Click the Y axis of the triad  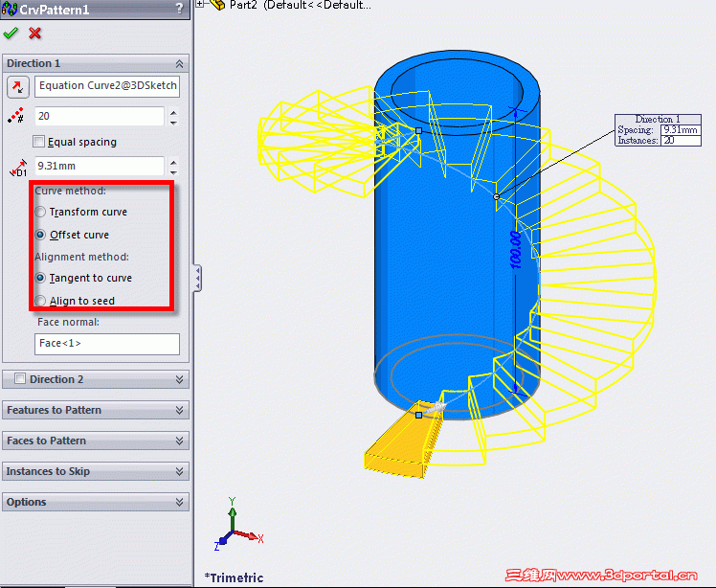pos(232,511)
